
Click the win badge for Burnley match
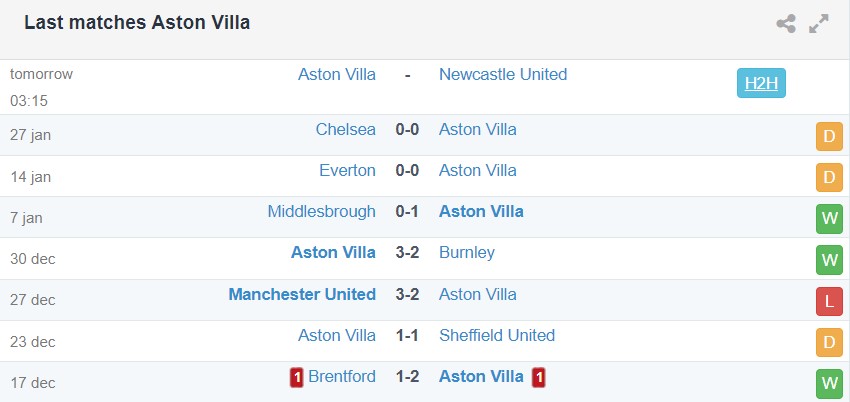click(x=829, y=260)
